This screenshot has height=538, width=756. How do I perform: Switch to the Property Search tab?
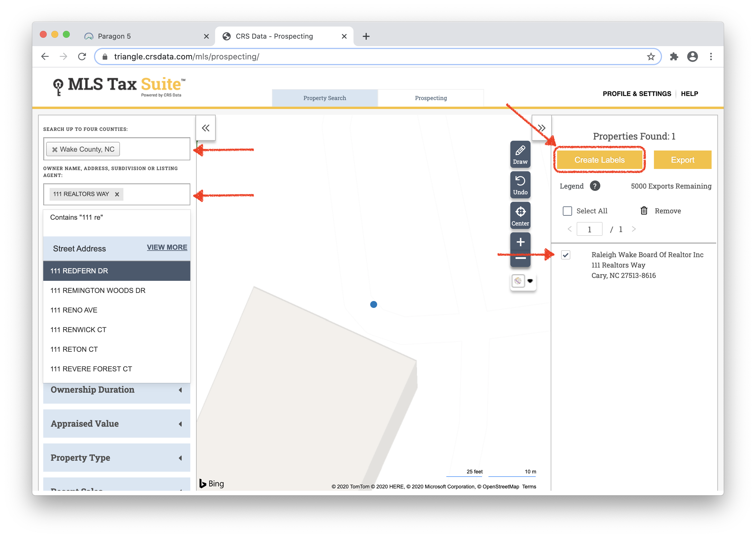pyautogui.click(x=324, y=98)
